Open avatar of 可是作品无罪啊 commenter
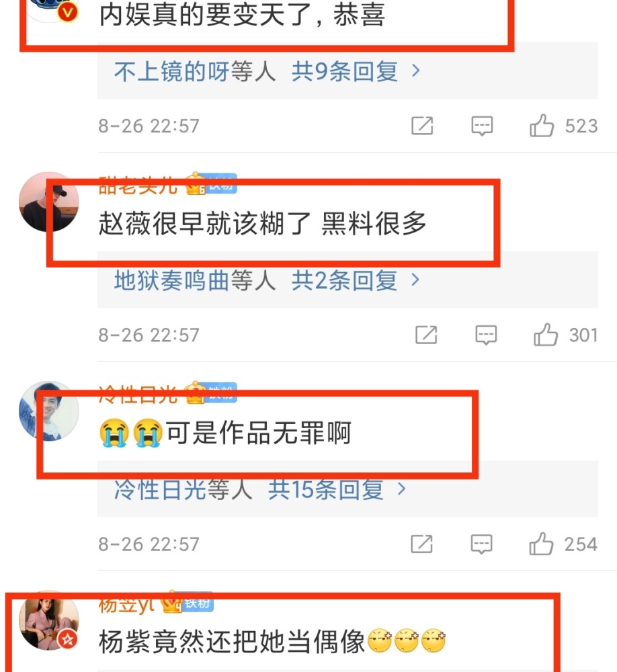 [49, 411]
